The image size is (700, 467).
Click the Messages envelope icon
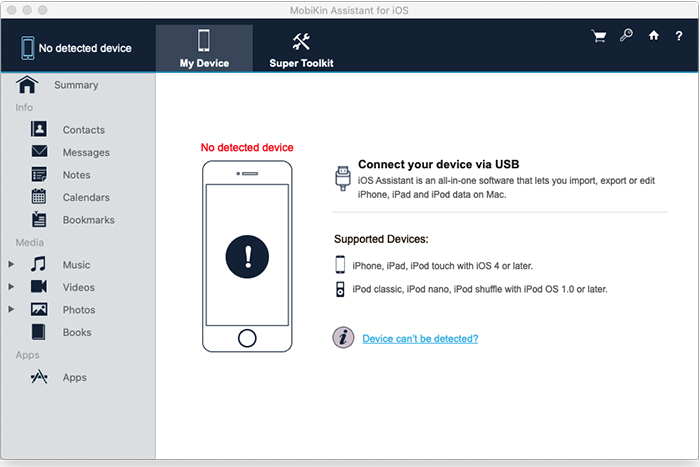click(39, 151)
